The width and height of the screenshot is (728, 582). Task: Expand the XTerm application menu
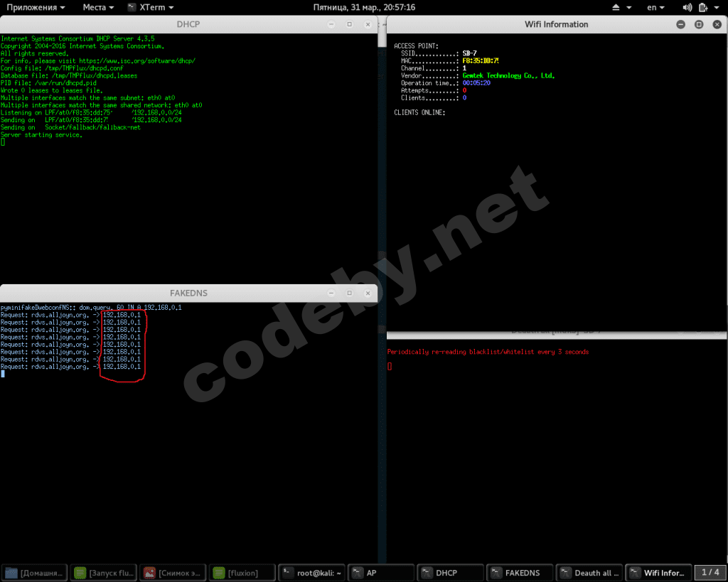151,7
